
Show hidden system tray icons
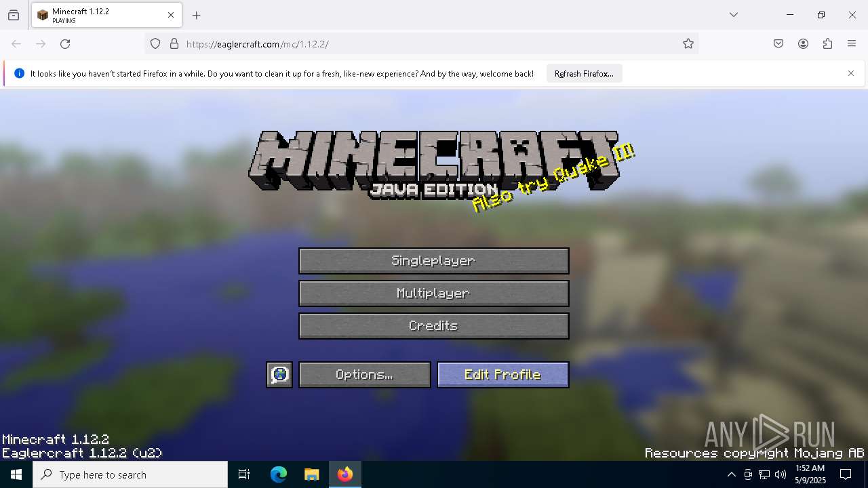[x=731, y=474]
